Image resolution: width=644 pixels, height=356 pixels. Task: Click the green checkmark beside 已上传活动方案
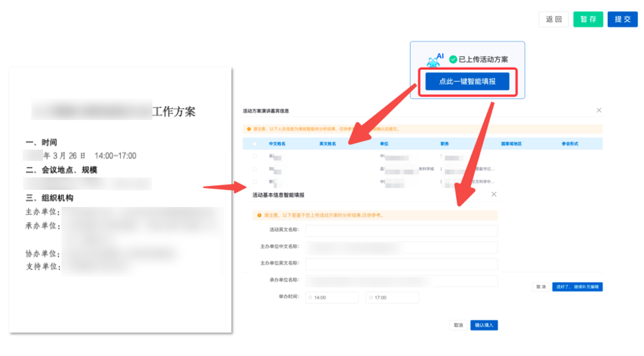pyautogui.click(x=453, y=59)
